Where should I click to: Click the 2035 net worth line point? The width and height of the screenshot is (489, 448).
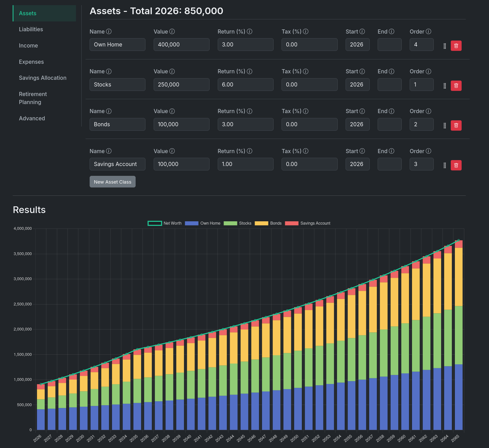point(137,349)
